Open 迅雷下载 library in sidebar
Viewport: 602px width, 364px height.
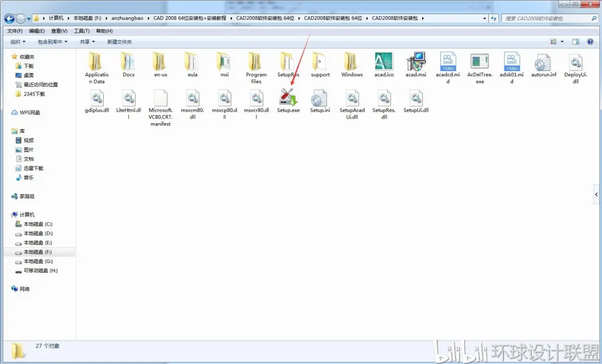point(33,168)
